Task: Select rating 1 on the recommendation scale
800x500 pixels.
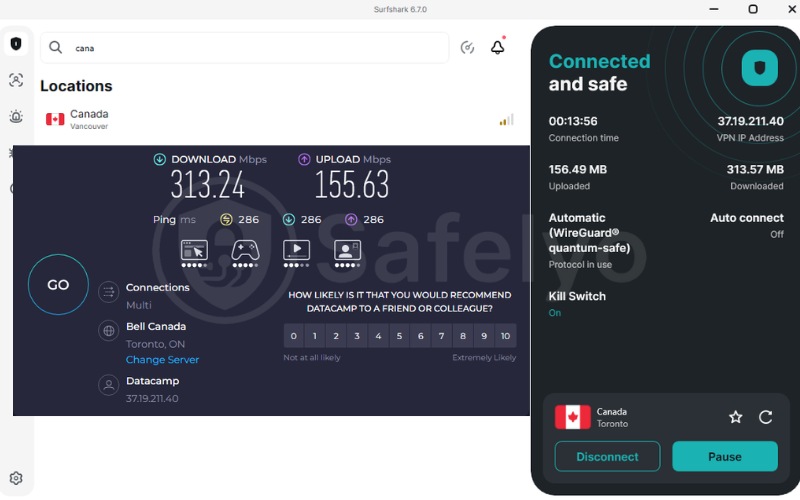Action: (315, 336)
